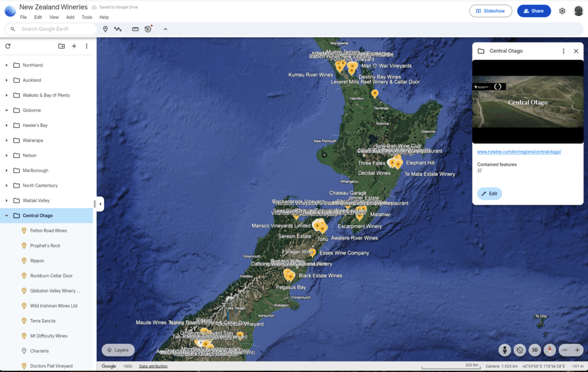
Task: Click the Hawke's Bay folder icon
Action: coord(17,125)
